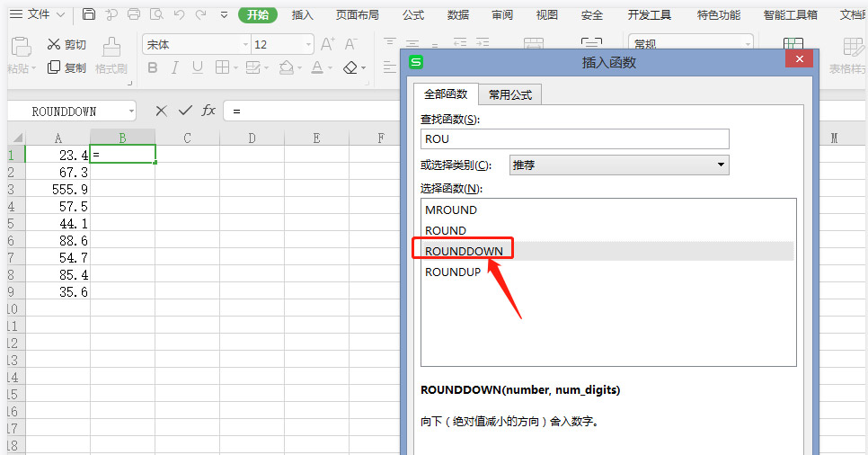Toggle Bold formatting

tap(153, 67)
